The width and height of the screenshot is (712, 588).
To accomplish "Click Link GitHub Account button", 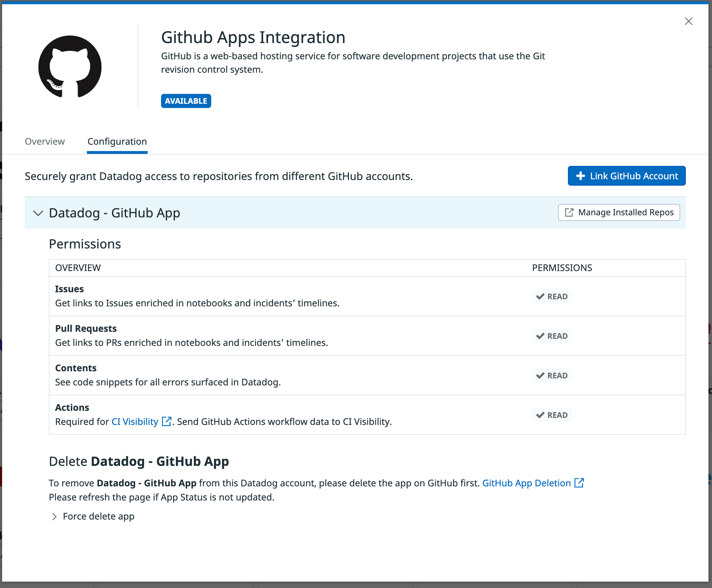I will coord(627,176).
